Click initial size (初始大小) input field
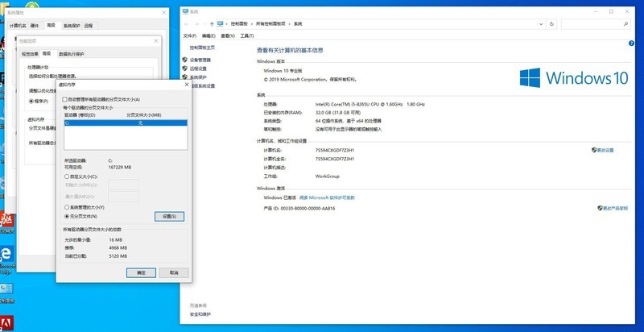 click(123, 185)
